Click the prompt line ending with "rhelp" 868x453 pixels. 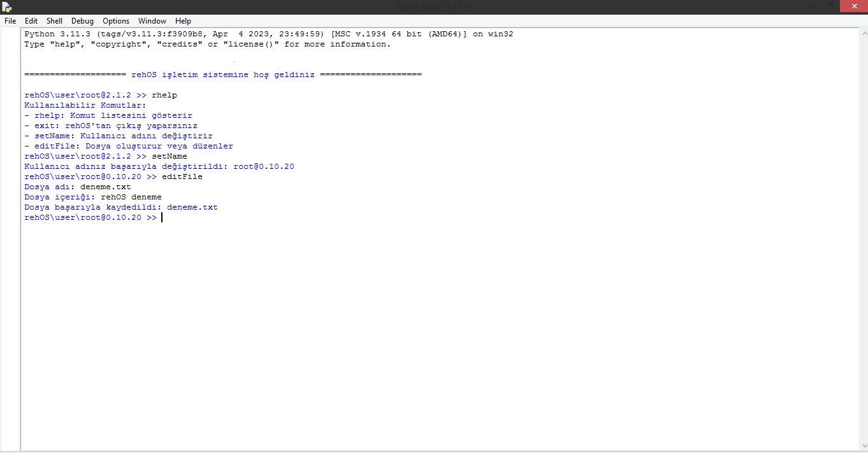pyautogui.click(x=101, y=95)
